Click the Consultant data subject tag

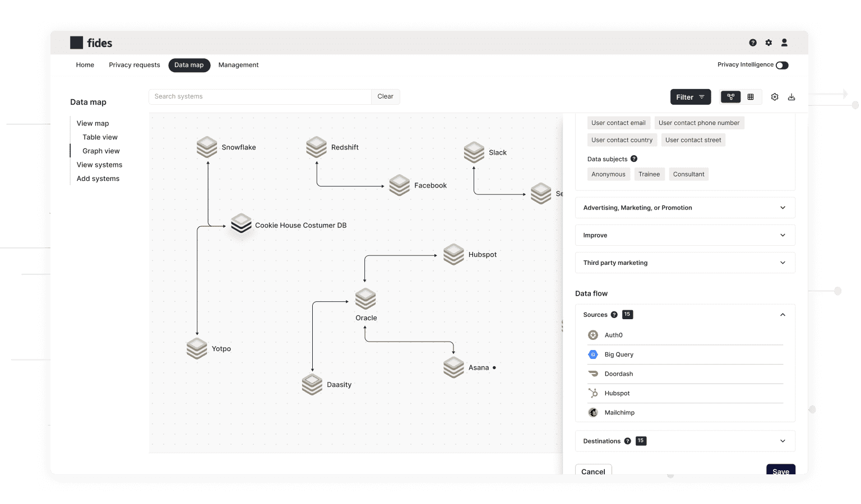(688, 174)
